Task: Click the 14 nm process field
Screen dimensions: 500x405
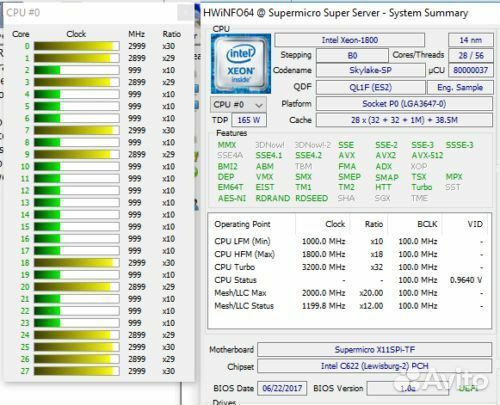Action: (x=470, y=40)
